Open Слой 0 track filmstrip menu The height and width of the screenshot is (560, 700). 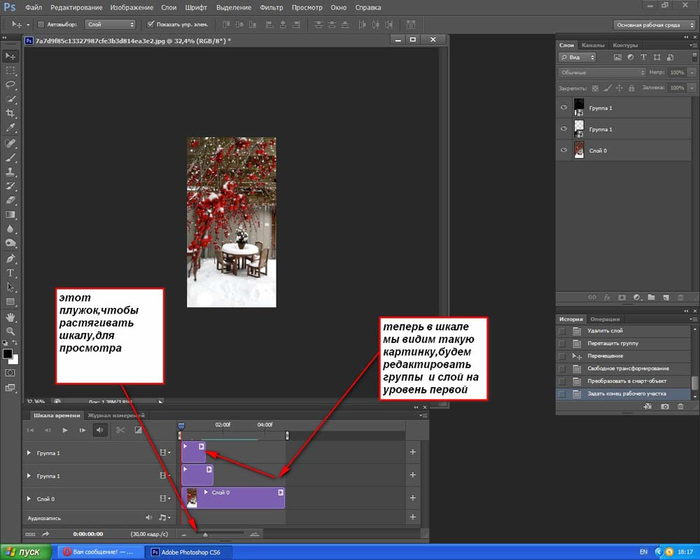click(165, 498)
